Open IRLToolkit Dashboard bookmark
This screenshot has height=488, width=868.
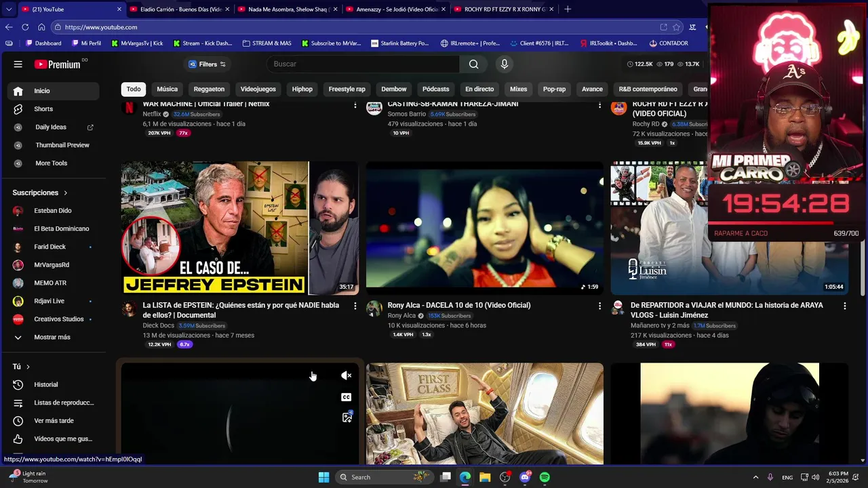click(x=609, y=43)
